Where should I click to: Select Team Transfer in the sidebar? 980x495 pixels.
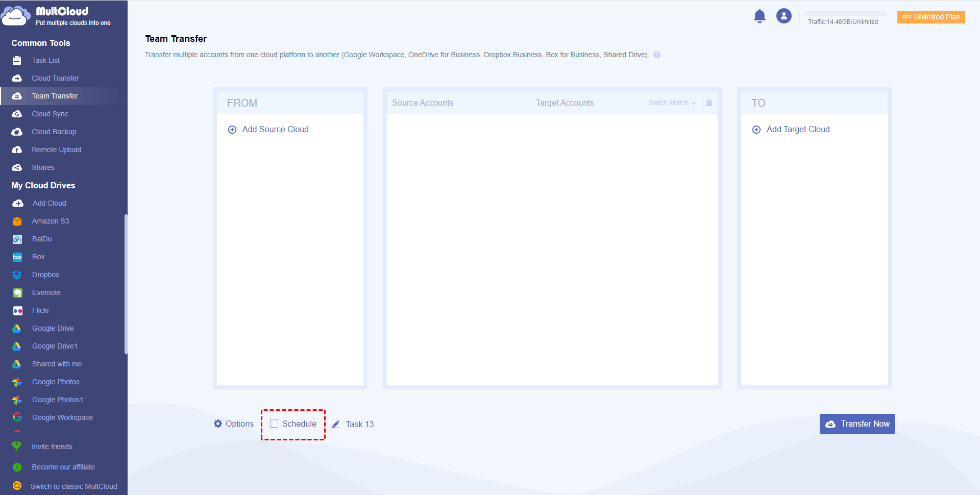click(55, 96)
